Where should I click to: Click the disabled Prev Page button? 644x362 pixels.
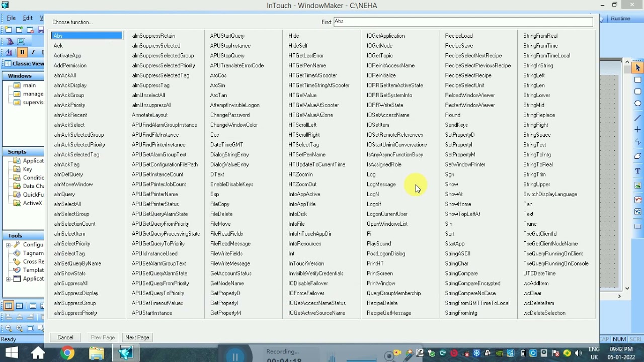tap(103, 337)
